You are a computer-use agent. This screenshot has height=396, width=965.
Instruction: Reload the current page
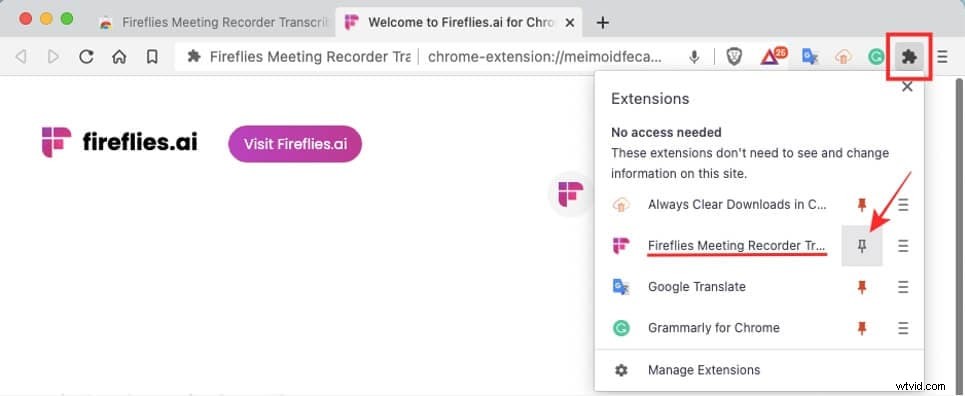pyautogui.click(x=86, y=57)
